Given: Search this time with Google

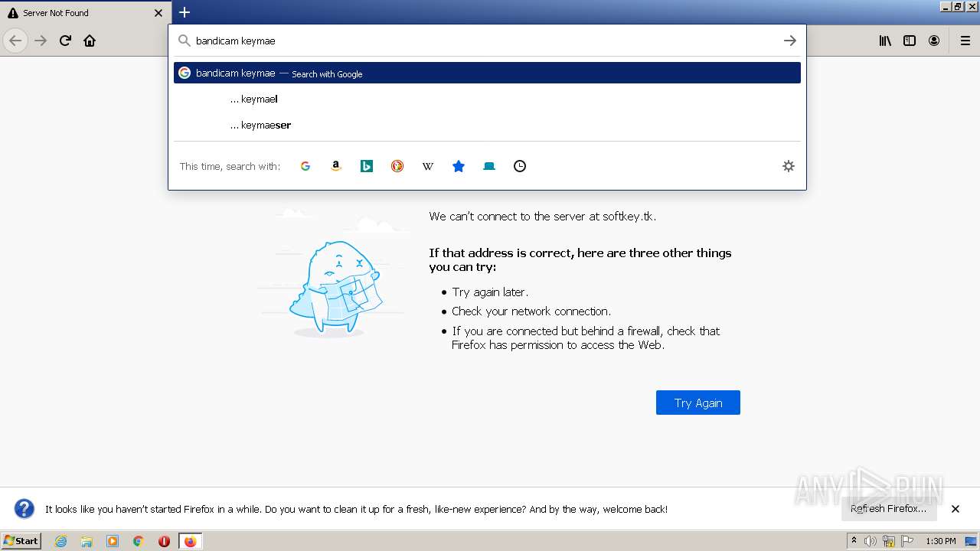Looking at the screenshot, I should point(305,166).
